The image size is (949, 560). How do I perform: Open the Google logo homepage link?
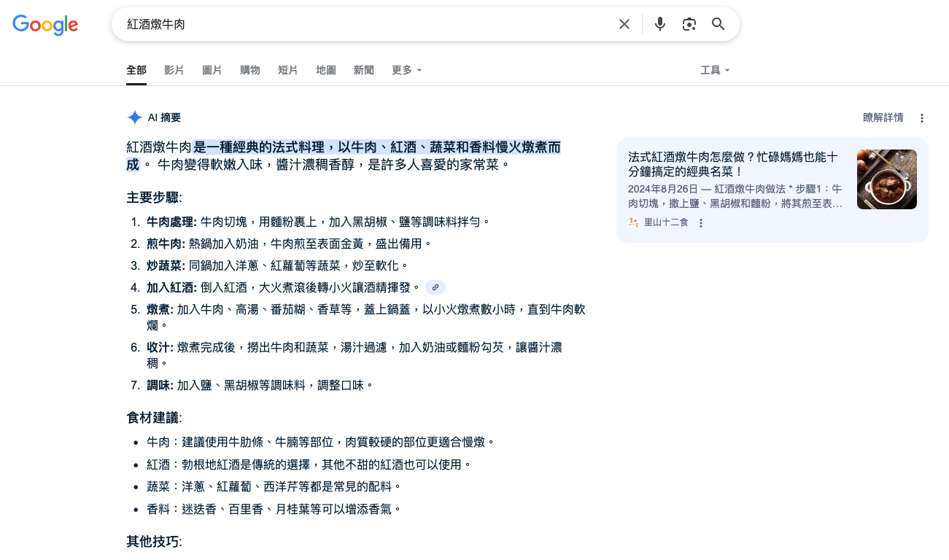(45, 25)
